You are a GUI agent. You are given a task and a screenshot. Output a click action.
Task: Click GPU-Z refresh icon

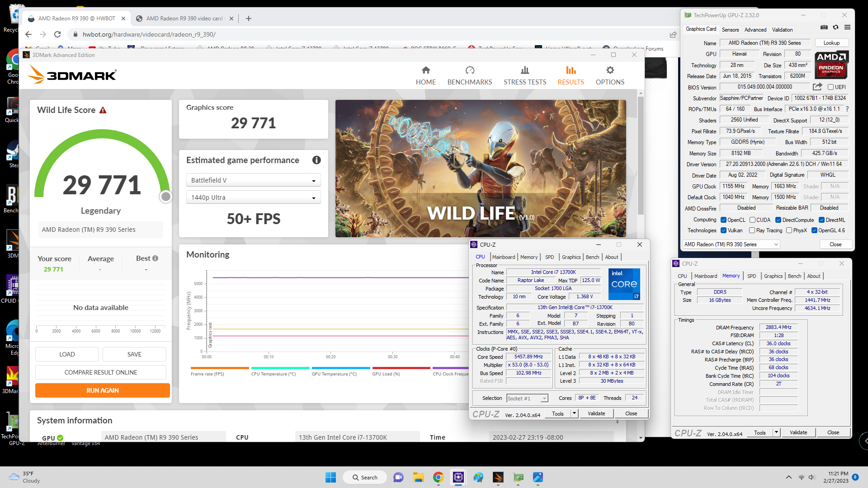pos(836,28)
